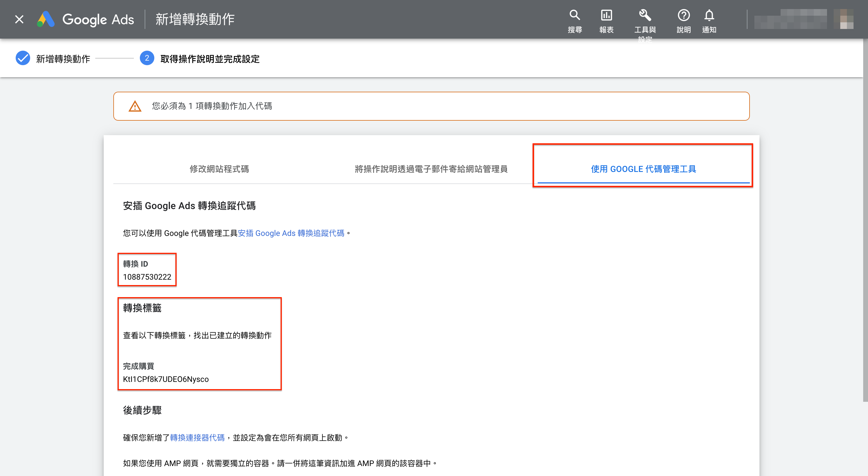Click the 轉換 ID label
Image resolution: width=868 pixels, height=476 pixels.
tap(135, 264)
